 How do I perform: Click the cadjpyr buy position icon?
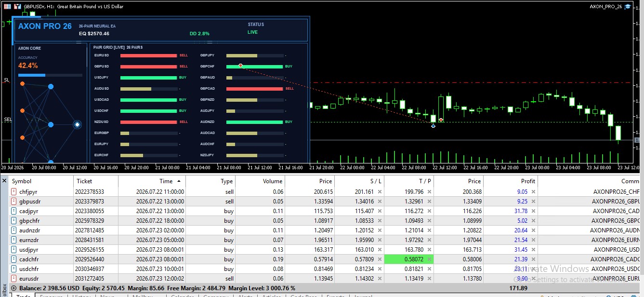(x=14, y=211)
